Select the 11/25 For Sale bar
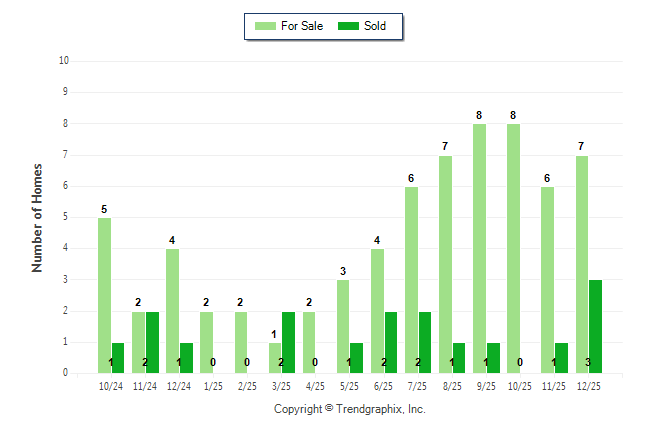Screen dimensions: 646x434 547,280
